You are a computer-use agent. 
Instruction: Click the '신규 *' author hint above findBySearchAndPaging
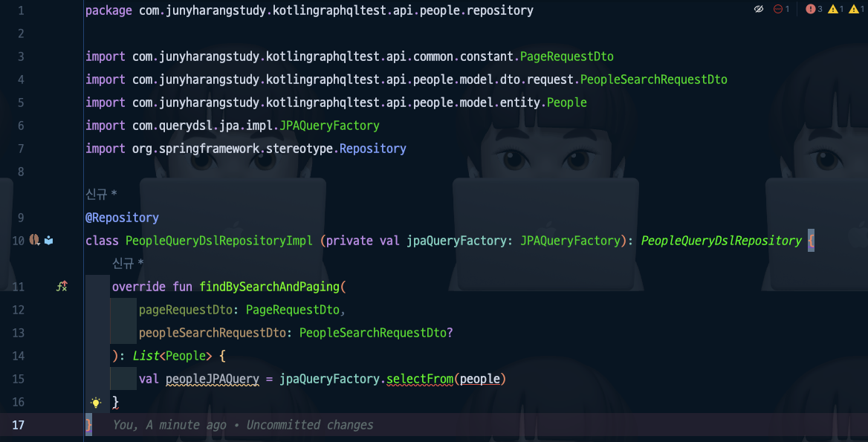(128, 263)
